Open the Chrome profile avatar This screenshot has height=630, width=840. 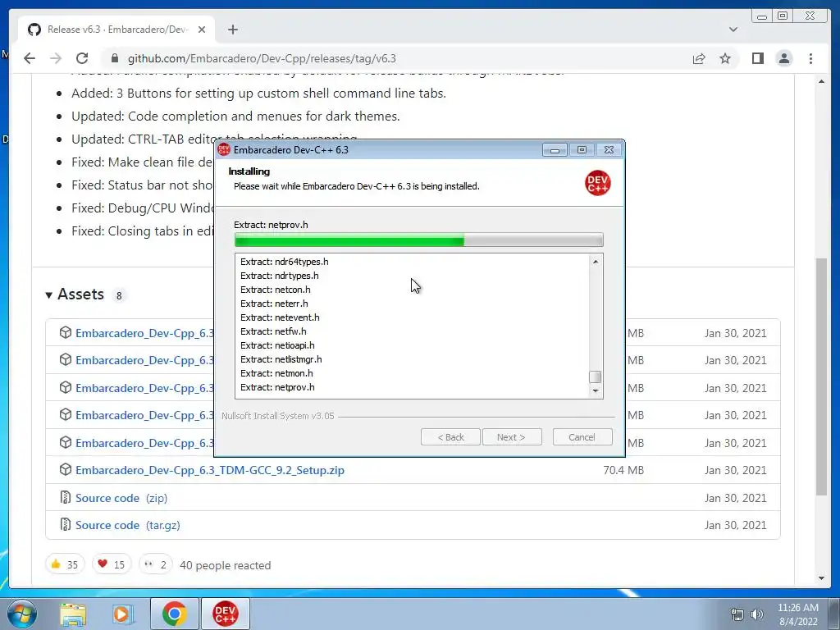point(784,58)
